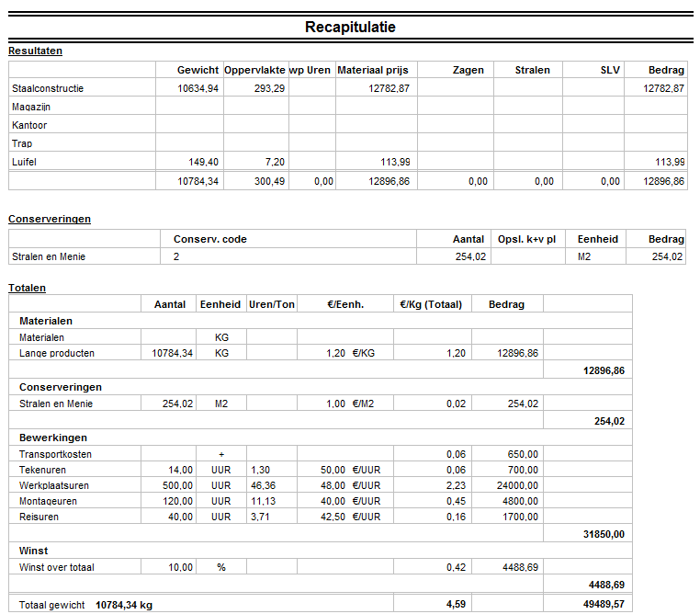Screen dimensions: 700x614
Task: Select the Winst over totaal row label
Action: [x=57, y=567]
